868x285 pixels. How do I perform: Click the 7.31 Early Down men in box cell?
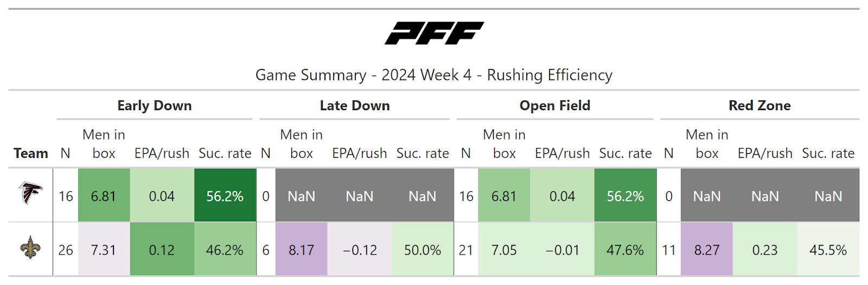(103, 250)
